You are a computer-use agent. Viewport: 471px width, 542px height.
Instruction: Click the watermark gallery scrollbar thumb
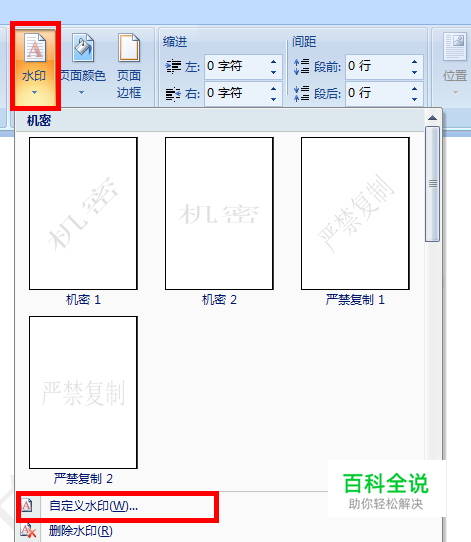[x=432, y=184]
